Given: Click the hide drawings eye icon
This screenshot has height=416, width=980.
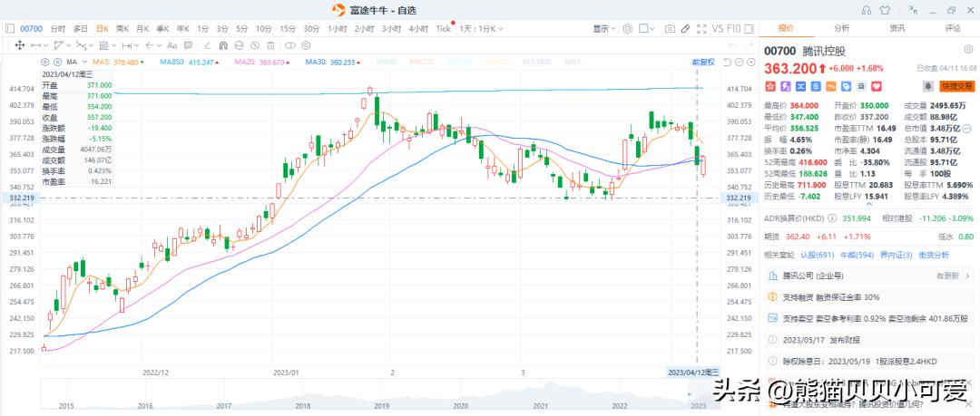Looking at the screenshot, I should pos(255,45).
